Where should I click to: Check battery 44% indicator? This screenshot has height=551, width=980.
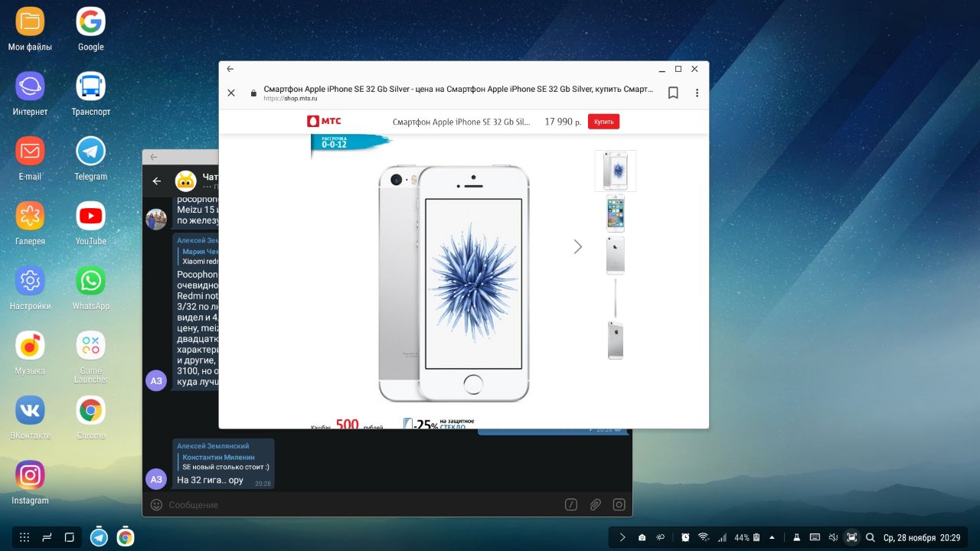tap(746, 537)
